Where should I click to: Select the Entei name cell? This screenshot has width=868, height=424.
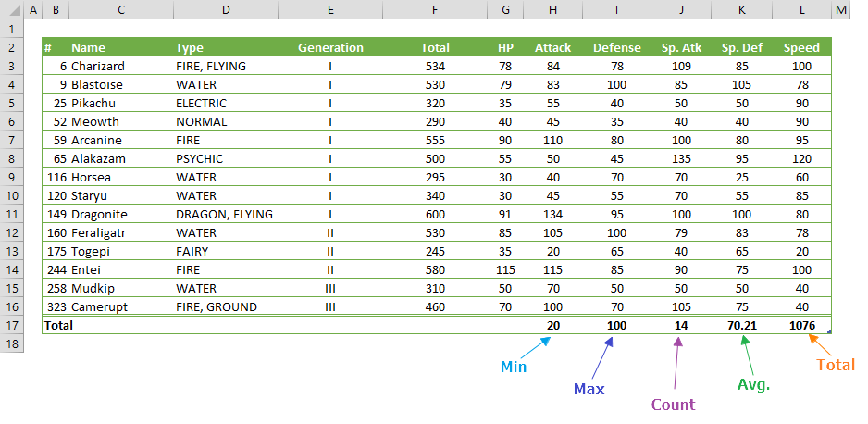[x=120, y=270]
